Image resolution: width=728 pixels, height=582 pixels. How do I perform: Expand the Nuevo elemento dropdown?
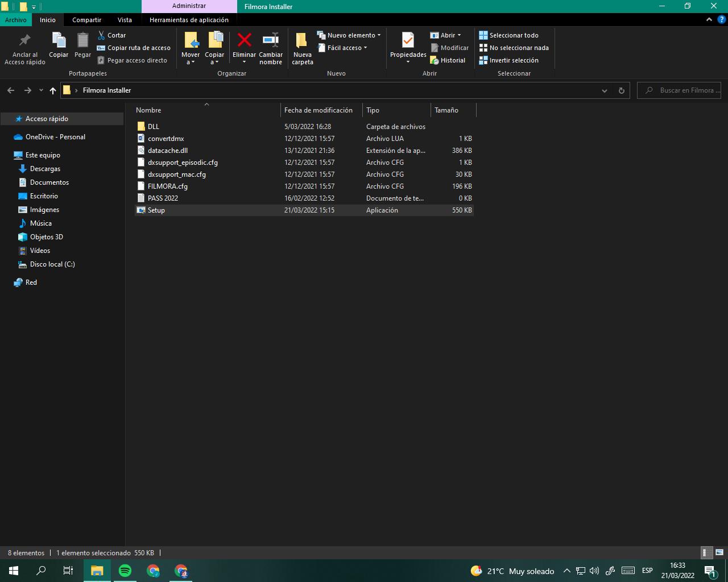coord(349,35)
